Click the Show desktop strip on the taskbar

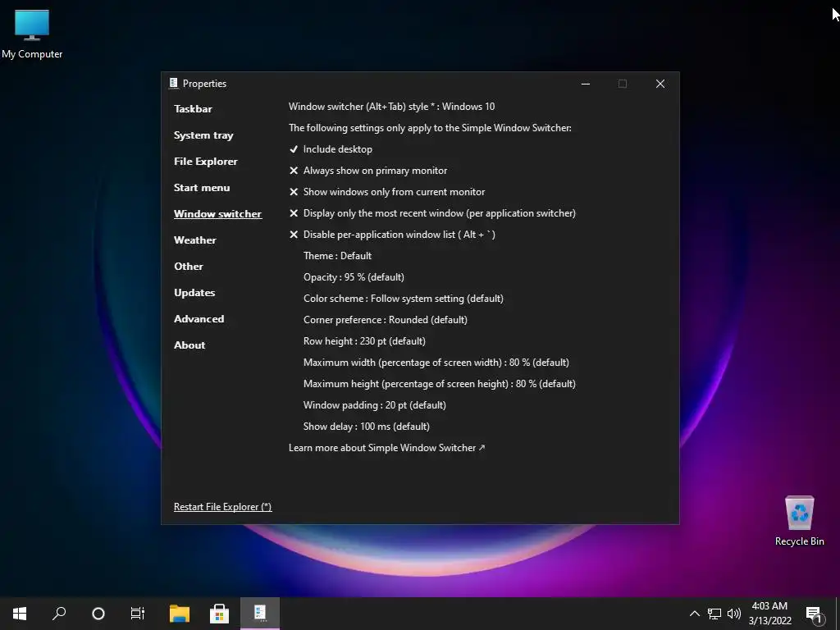(838, 614)
